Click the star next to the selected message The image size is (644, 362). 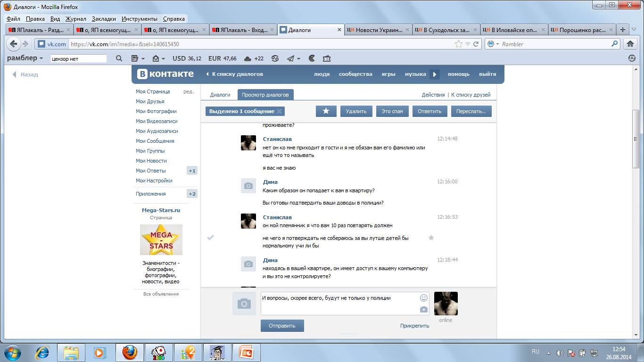pyautogui.click(x=431, y=238)
